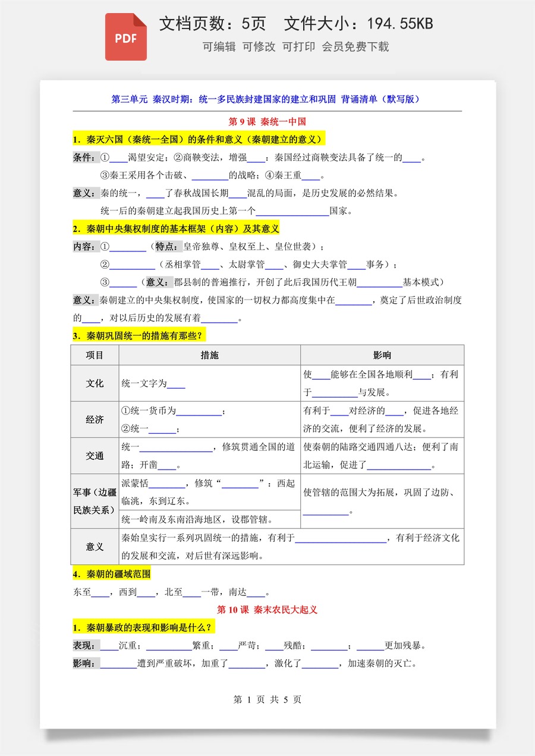This screenshot has height=756, width=535.
Task: Click the document preview page thumbnail
Action: pyautogui.click(x=267, y=404)
